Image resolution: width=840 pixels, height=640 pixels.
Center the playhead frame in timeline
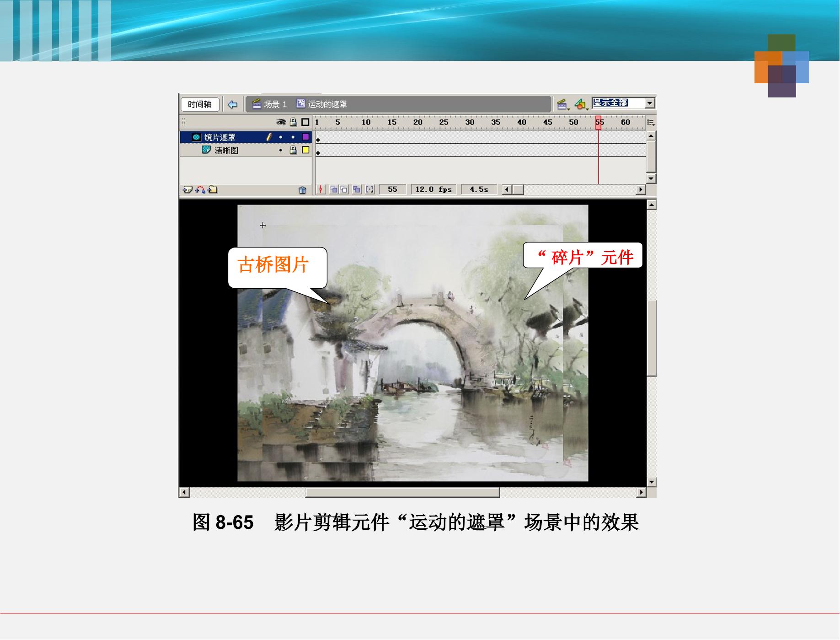click(321, 189)
